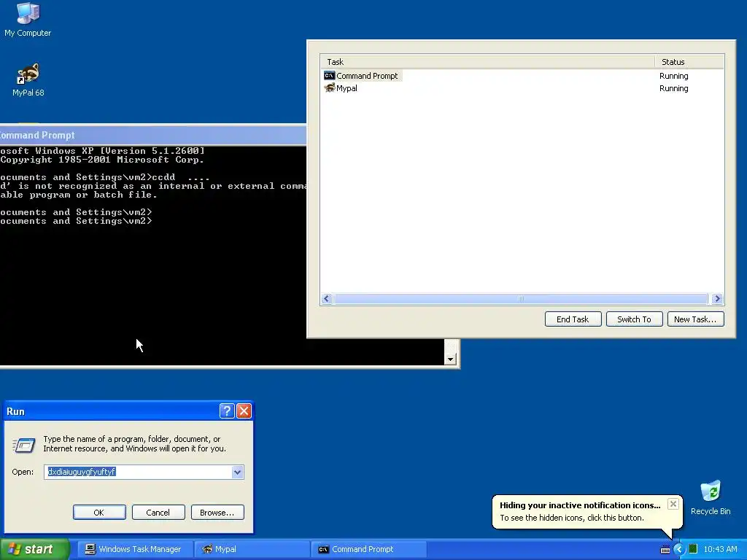Viewport: 747px width, 560px height.
Task: Click Command Prompt icon in Task Manager list
Action: [x=329, y=76]
